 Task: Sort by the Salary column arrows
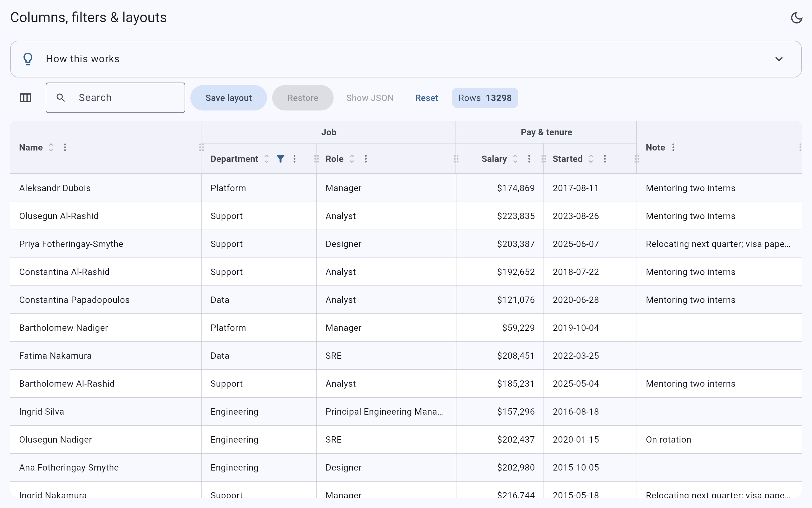515,159
